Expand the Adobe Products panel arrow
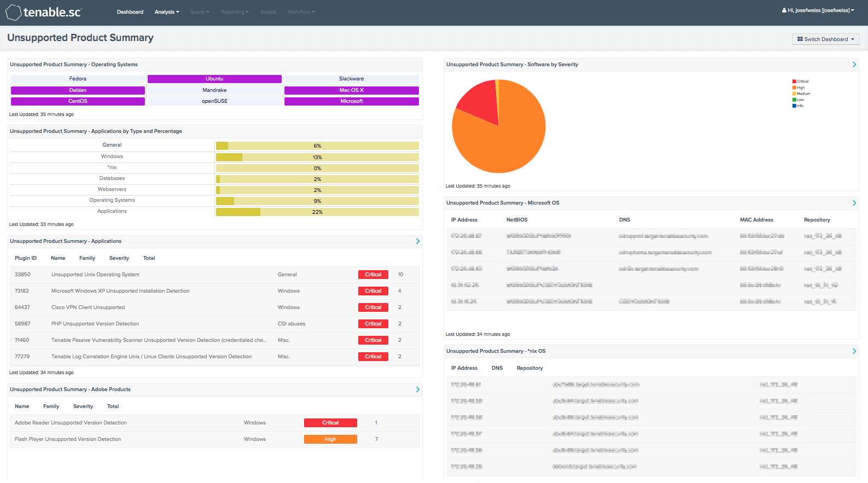The width and height of the screenshot is (868, 483). (418, 389)
